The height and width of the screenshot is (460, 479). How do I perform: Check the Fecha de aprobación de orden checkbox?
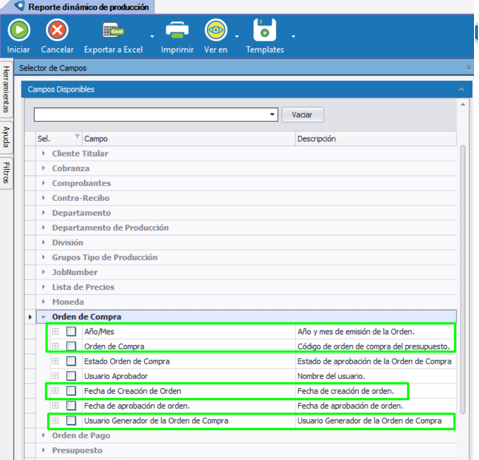[x=71, y=406]
